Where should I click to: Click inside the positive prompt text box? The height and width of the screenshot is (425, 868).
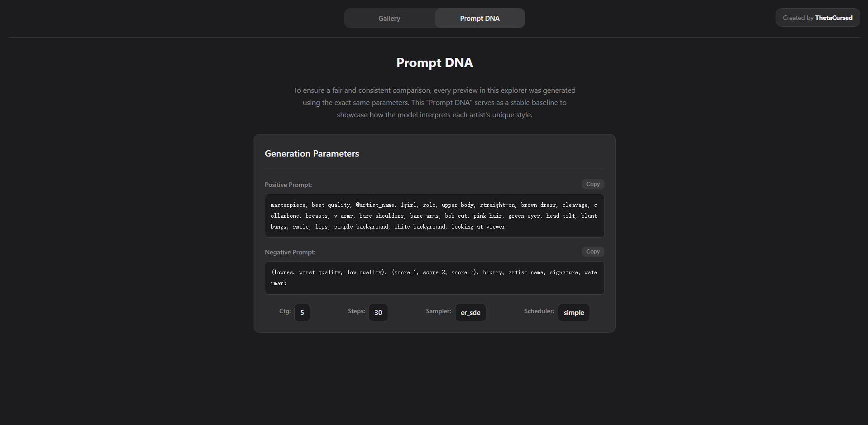tap(435, 216)
